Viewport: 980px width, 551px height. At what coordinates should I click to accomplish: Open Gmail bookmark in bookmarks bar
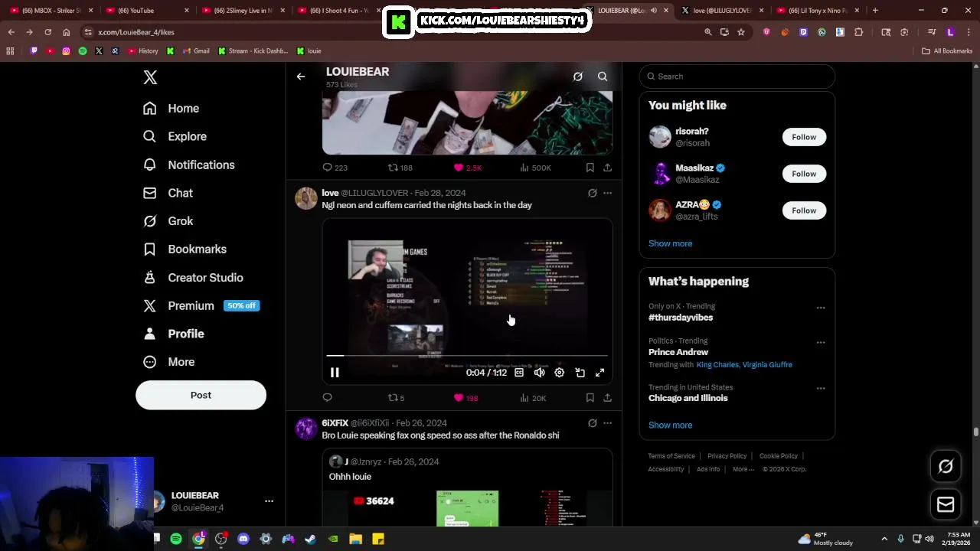[195, 51]
